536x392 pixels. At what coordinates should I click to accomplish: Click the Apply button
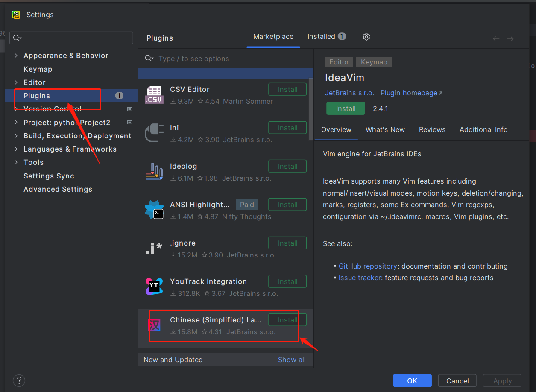[x=502, y=381]
